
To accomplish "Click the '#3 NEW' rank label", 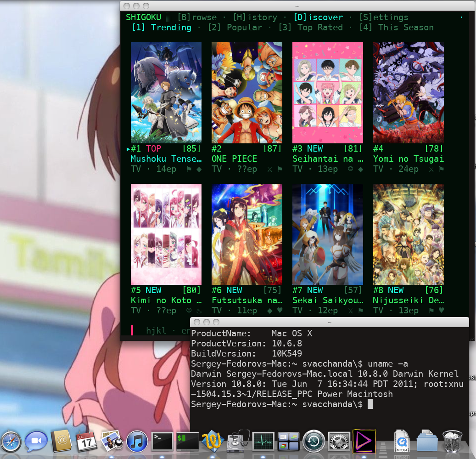I will [x=308, y=149].
